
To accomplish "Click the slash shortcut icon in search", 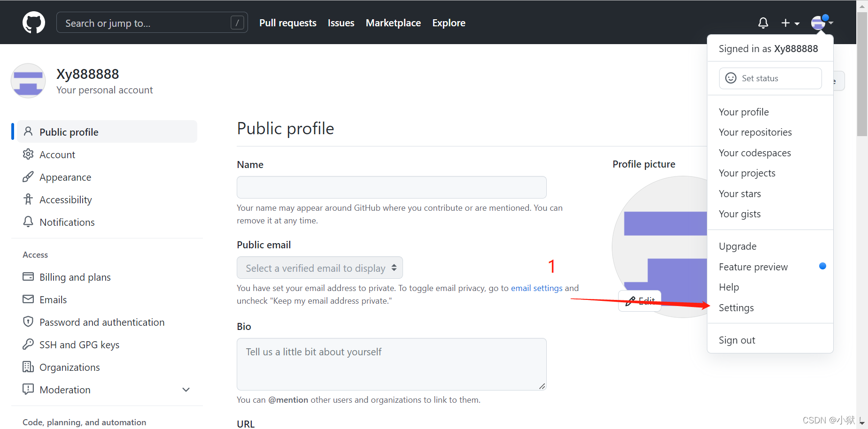I will coord(237,23).
